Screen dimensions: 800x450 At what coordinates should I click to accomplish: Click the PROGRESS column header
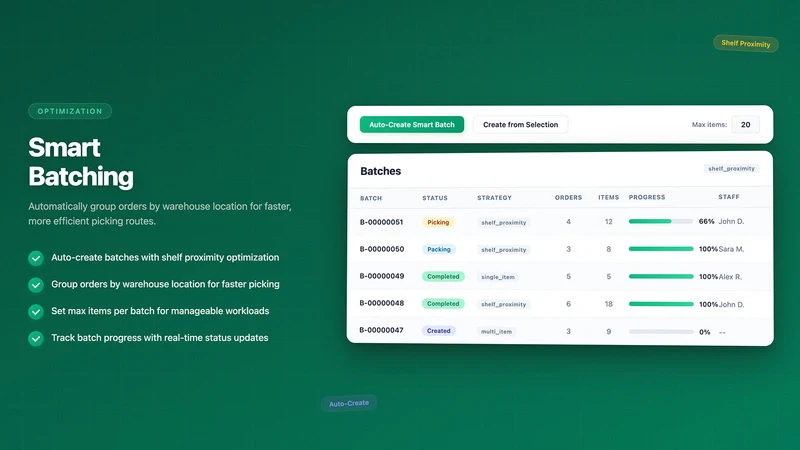click(x=647, y=197)
